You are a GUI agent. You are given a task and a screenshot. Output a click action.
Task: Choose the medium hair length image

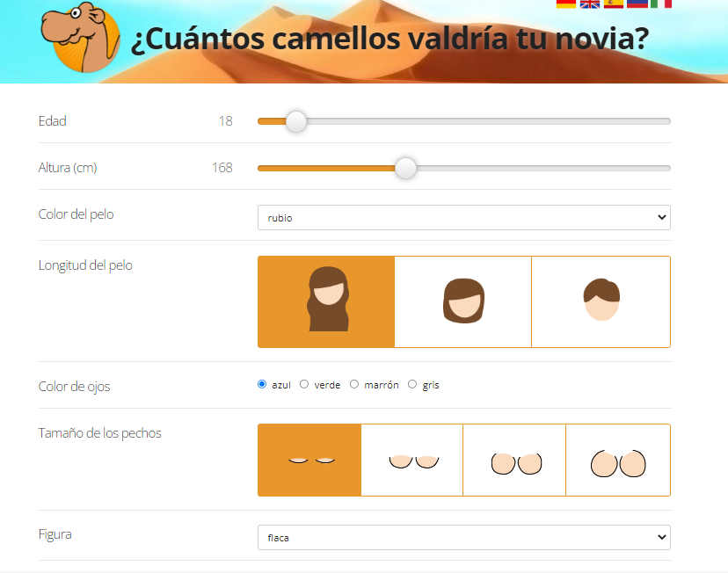pos(463,301)
